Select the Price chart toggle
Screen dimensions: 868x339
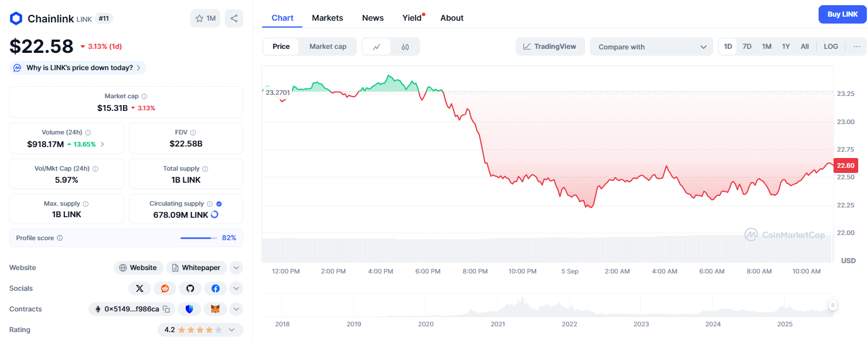click(281, 47)
